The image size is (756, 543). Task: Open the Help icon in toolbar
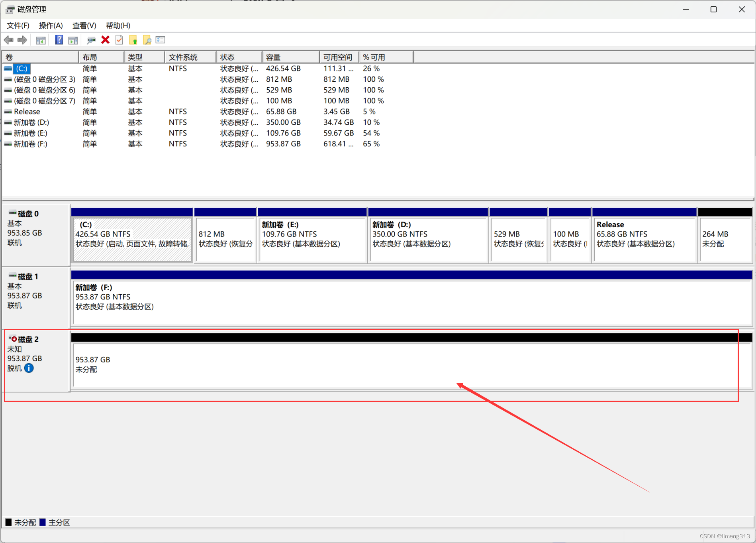[x=59, y=40]
